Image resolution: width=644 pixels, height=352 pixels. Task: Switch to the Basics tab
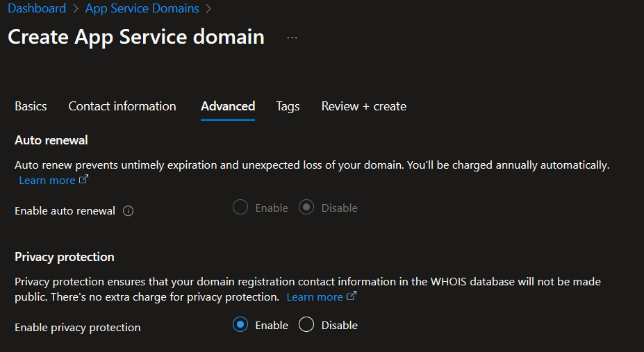tap(31, 106)
